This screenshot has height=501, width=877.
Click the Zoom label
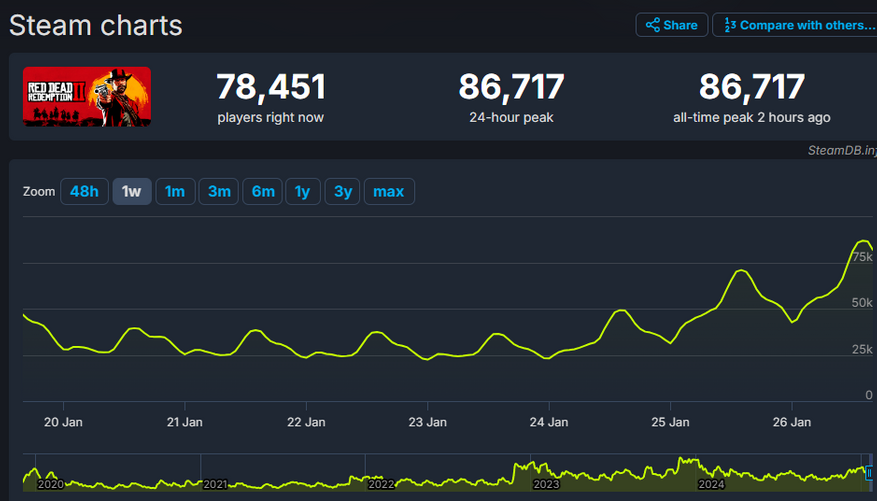[39, 191]
